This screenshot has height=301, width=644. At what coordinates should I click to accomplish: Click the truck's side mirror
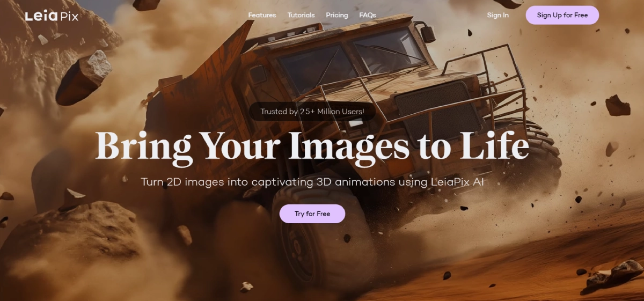point(427,33)
